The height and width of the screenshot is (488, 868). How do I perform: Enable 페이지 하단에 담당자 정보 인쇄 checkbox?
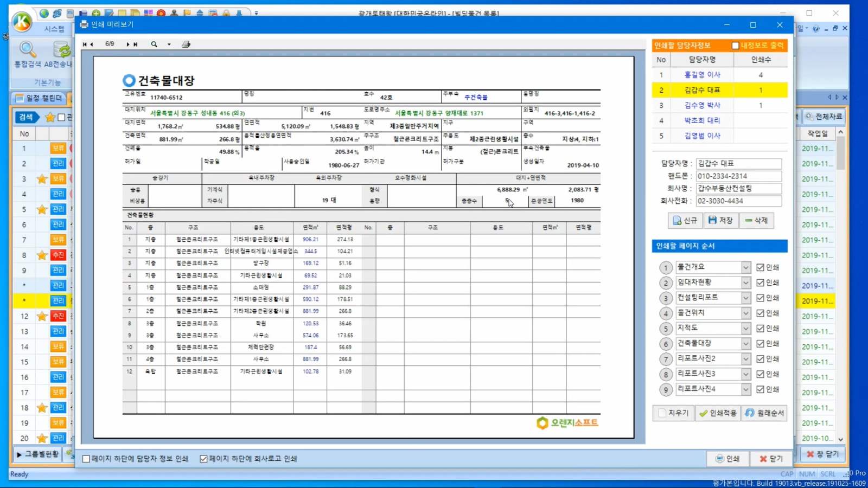(x=86, y=459)
